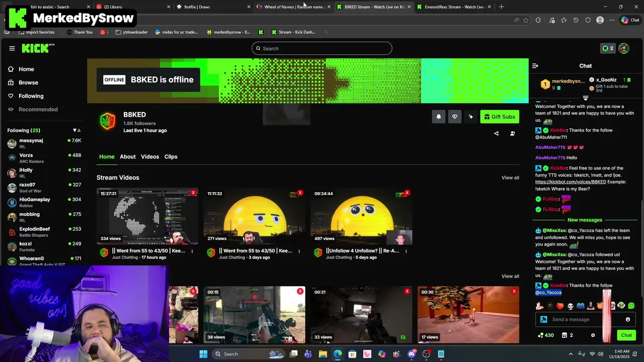The width and height of the screenshot is (644, 362).
Task: Favorite this page with the star icon
Action: pos(526,20)
